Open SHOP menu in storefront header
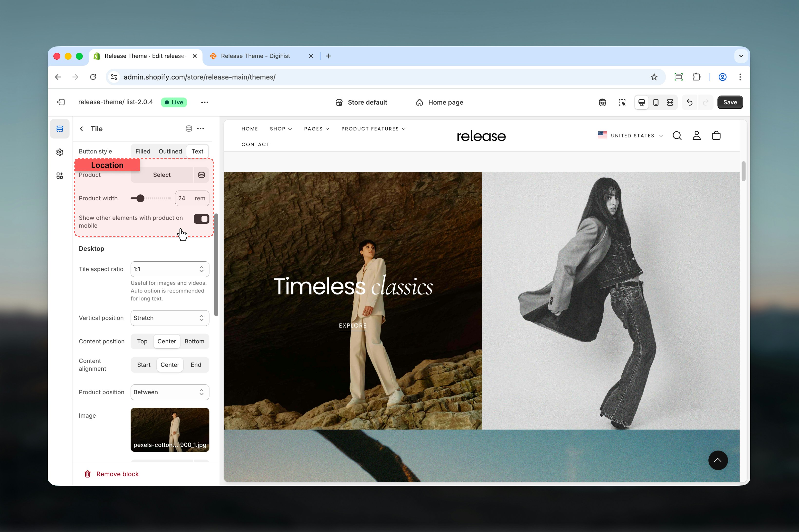Viewport: 799px width, 532px height. coord(280,128)
